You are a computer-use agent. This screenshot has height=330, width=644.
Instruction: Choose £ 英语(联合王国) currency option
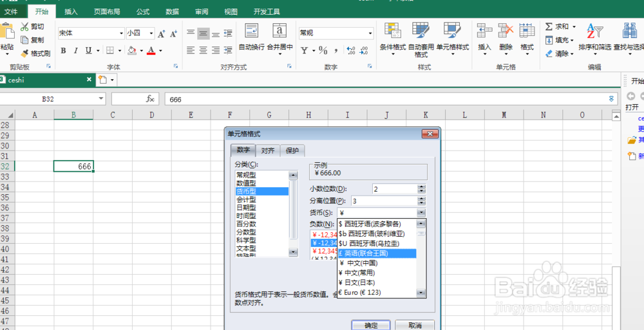[377, 253]
